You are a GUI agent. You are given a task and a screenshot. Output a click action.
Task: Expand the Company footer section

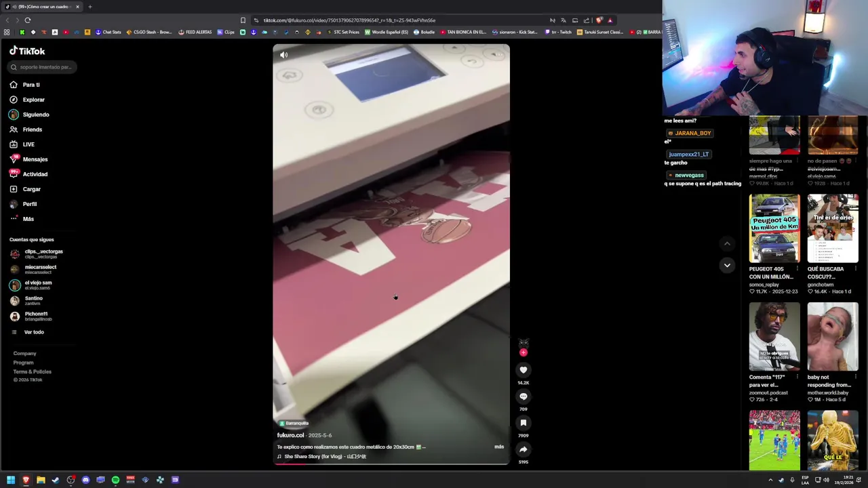click(24, 353)
